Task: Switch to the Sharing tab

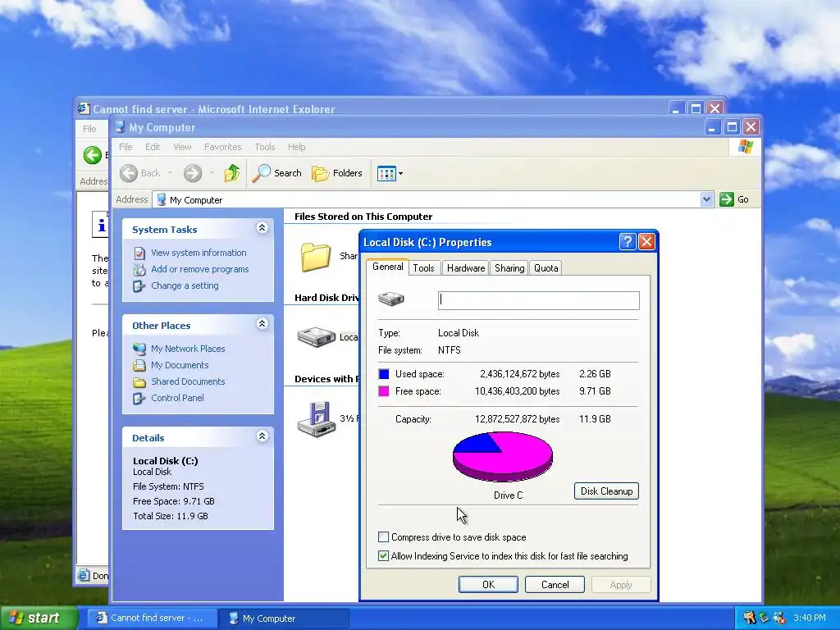Action: tap(509, 268)
